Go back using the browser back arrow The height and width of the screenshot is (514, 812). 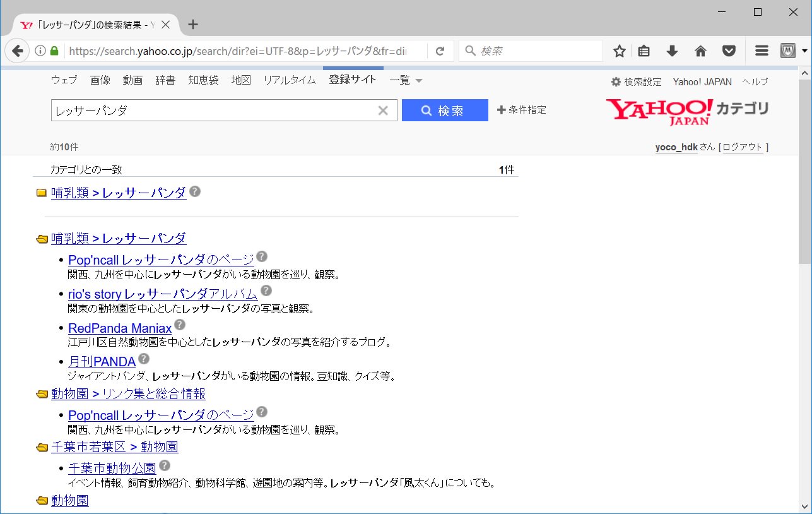(18, 51)
